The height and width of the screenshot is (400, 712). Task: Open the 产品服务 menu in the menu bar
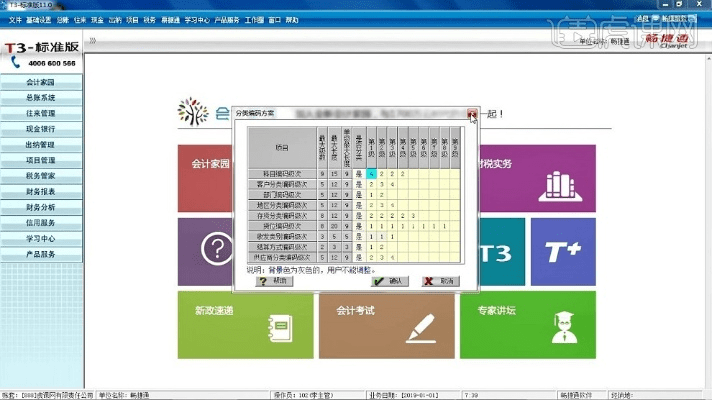tap(227, 20)
